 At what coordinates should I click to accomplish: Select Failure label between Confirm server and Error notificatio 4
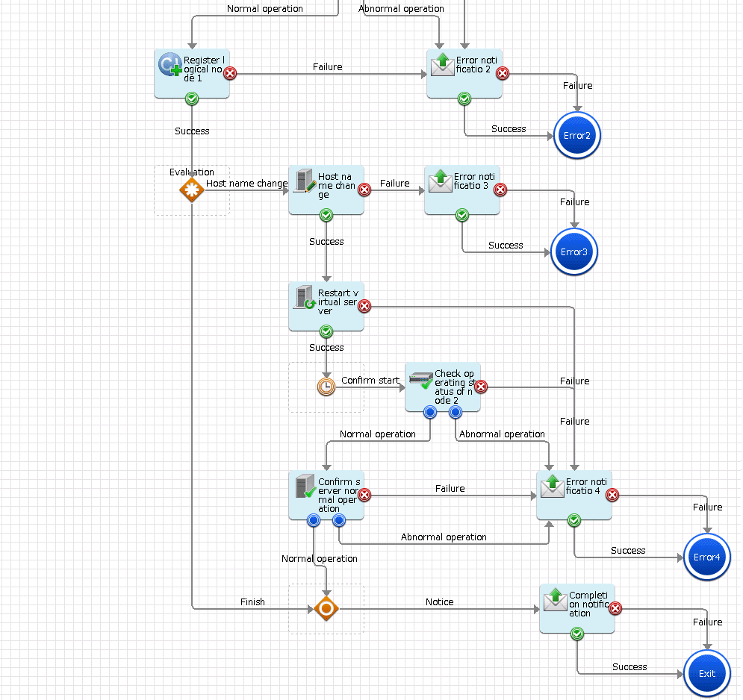(x=450, y=488)
